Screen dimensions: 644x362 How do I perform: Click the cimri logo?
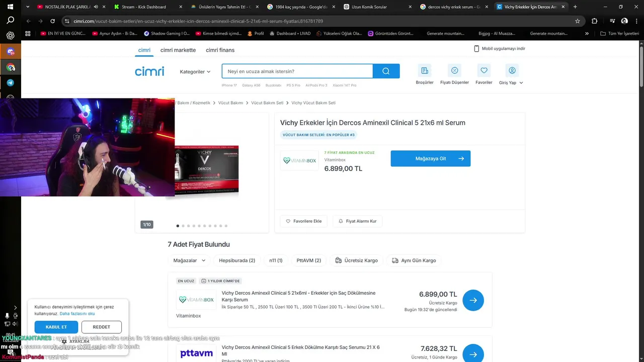tap(149, 71)
